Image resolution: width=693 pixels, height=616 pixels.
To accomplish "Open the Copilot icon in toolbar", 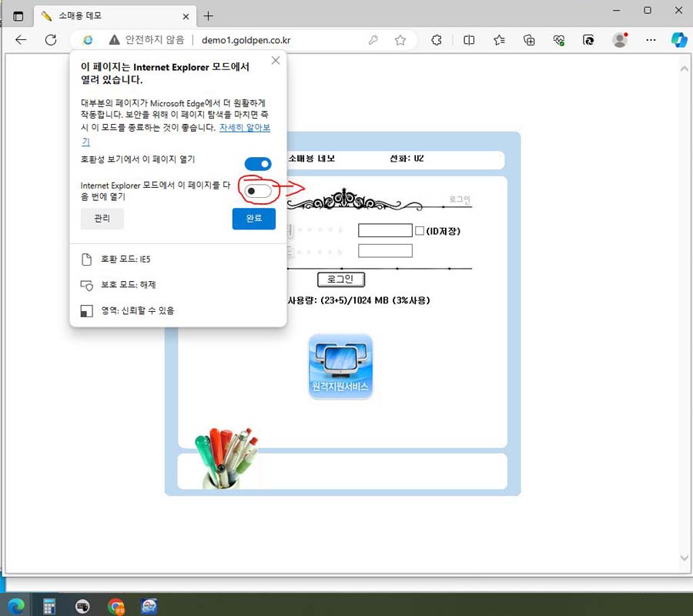I will pos(678,40).
